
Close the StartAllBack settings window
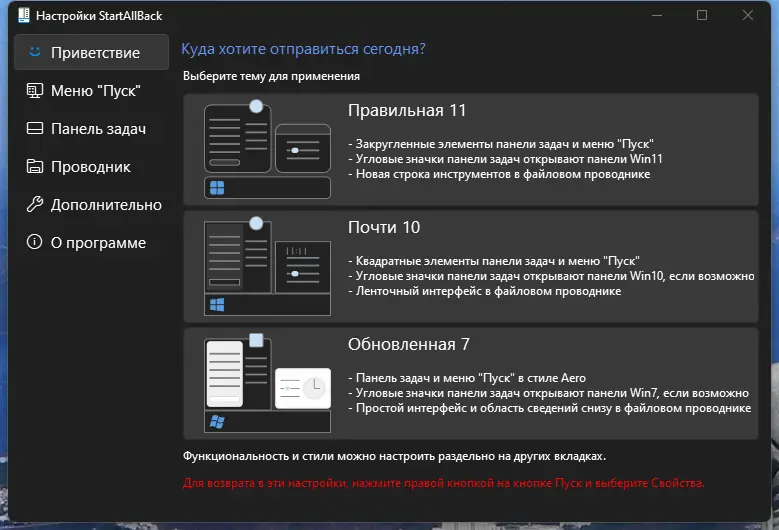pyautogui.click(x=748, y=15)
